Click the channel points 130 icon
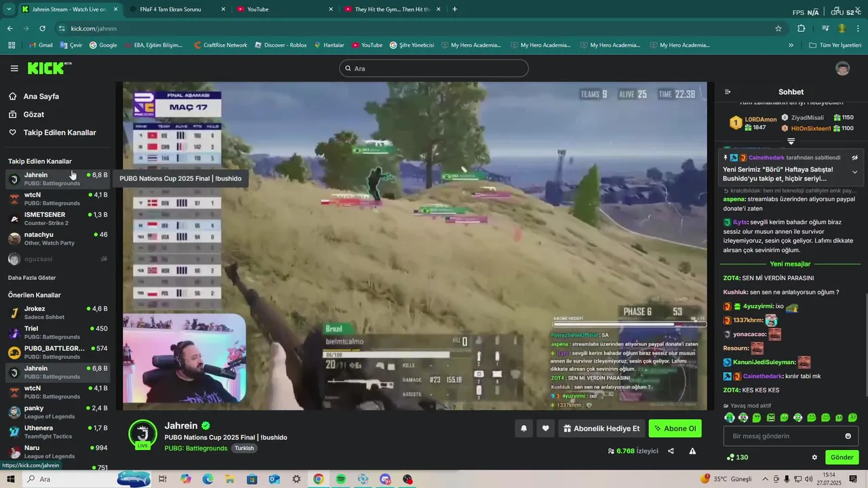 [x=737, y=457]
